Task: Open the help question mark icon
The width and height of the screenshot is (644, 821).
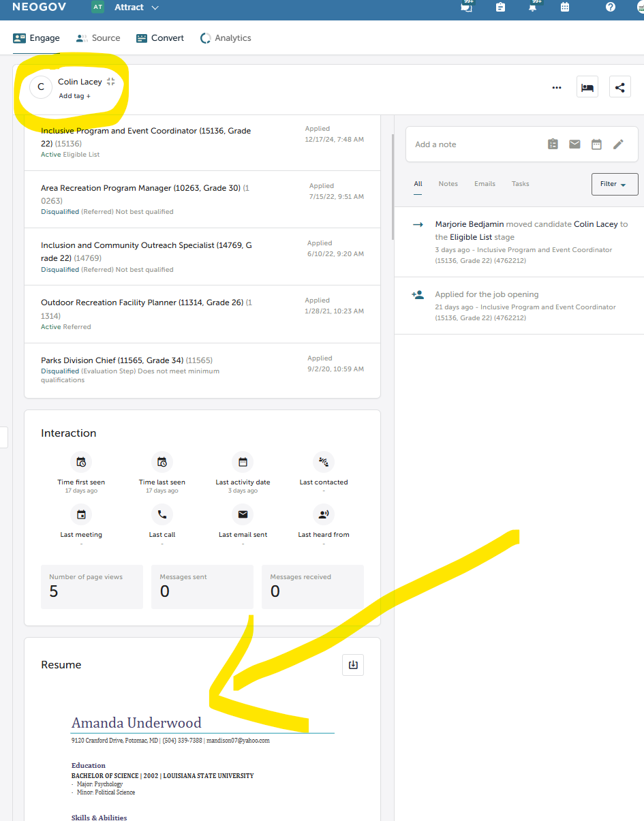Action: 610,7
